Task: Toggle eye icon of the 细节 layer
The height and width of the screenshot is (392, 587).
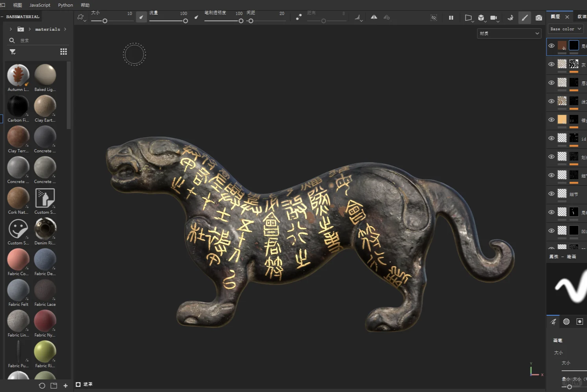Action: click(552, 194)
